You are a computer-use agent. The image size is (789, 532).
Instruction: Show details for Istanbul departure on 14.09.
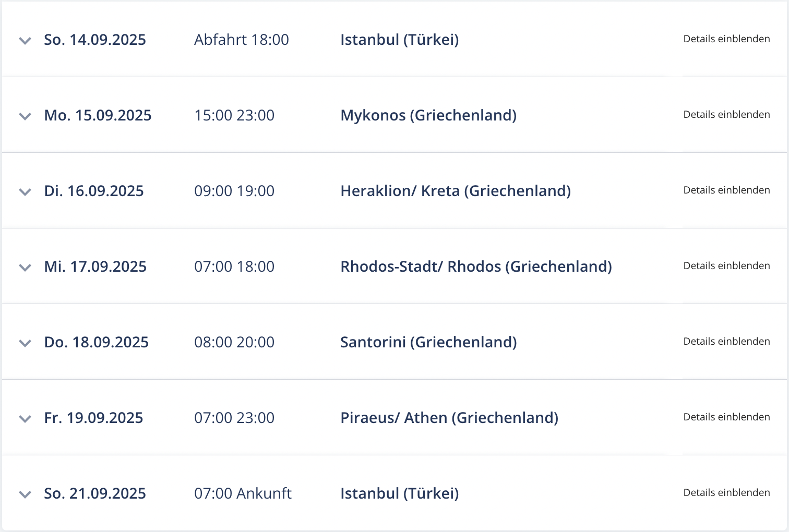click(x=726, y=39)
